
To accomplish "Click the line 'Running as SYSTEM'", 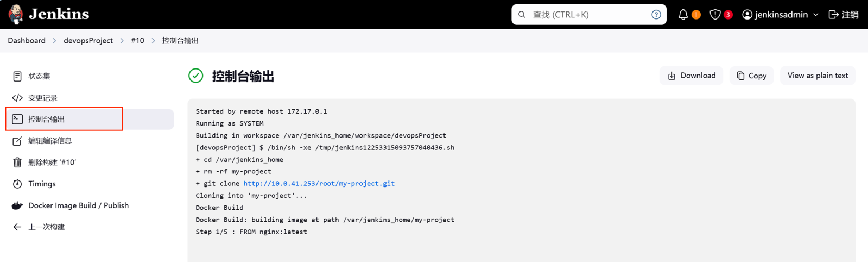I will point(230,123).
